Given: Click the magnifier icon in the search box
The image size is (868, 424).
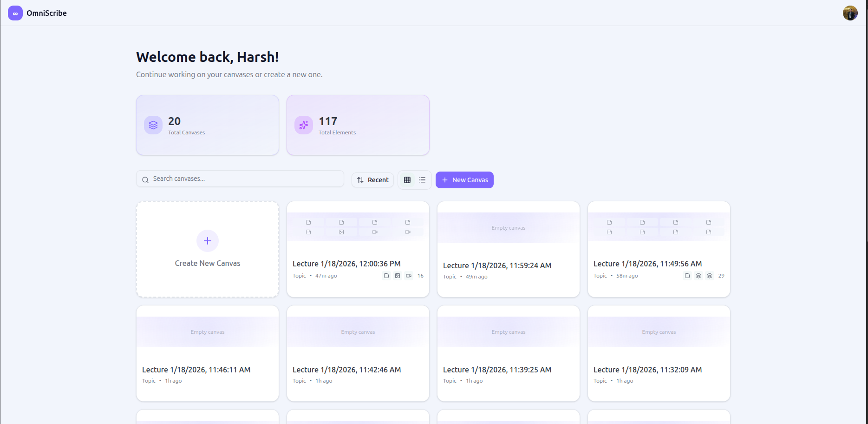Looking at the screenshot, I should 145,179.
